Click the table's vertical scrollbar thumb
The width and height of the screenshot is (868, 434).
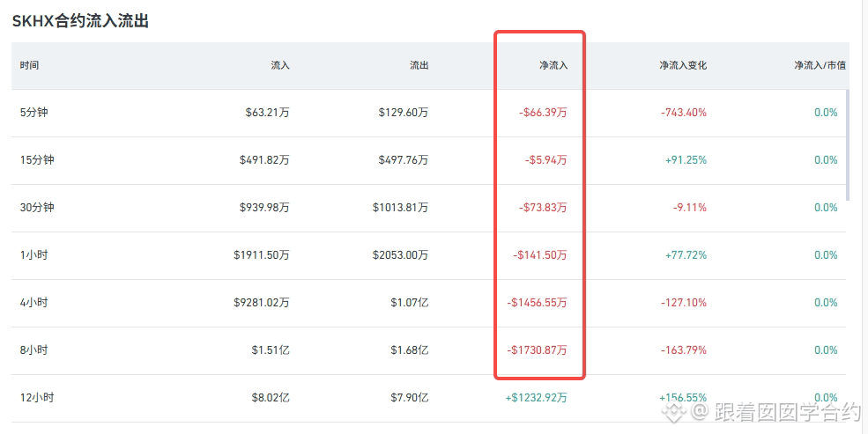point(848,145)
